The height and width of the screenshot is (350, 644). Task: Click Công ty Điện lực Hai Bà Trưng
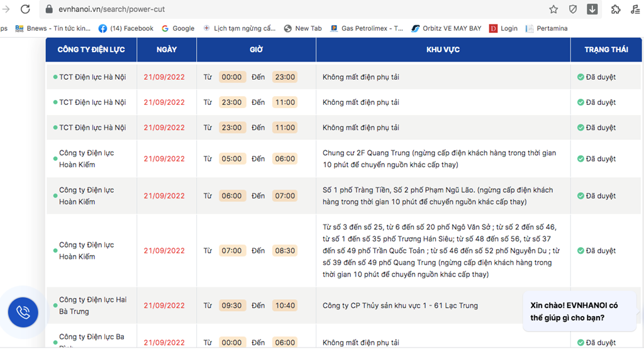[93, 305]
